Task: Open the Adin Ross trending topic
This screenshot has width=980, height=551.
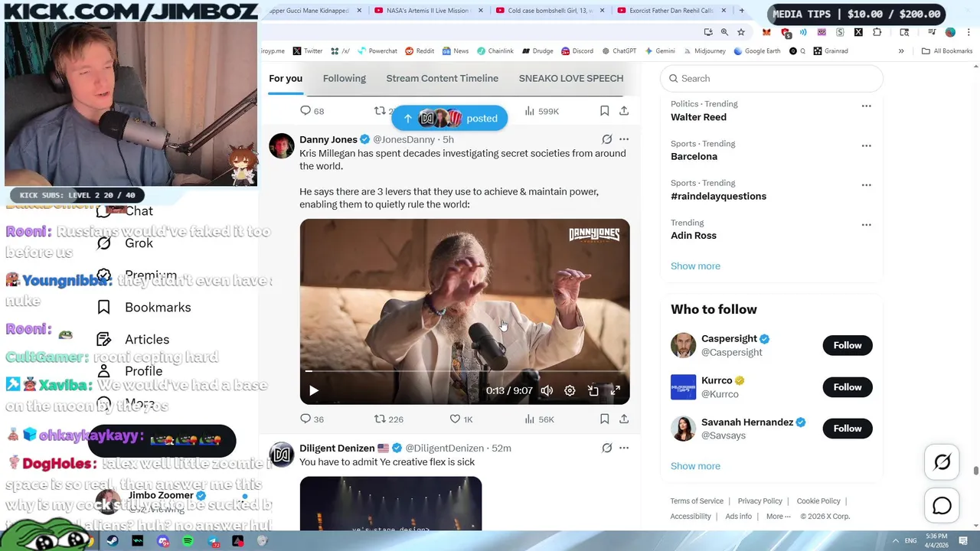Action: pyautogui.click(x=694, y=235)
